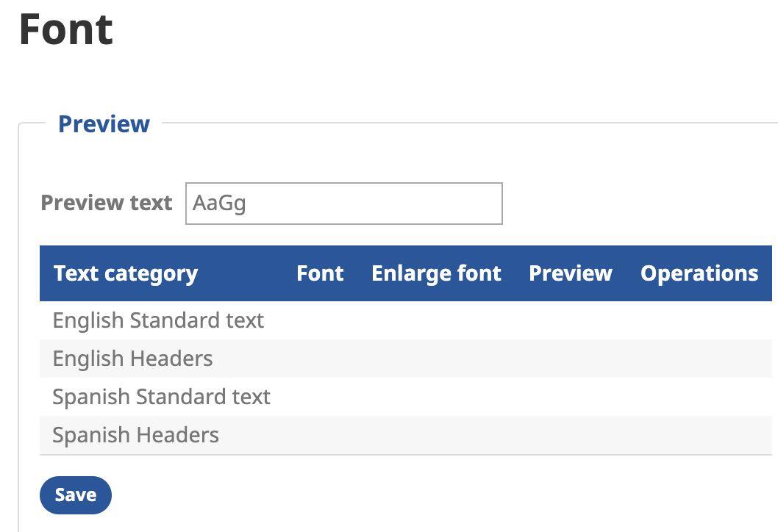Click the Font column header
Screen dimensions: 778x532
pyautogui.click(x=320, y=273)
